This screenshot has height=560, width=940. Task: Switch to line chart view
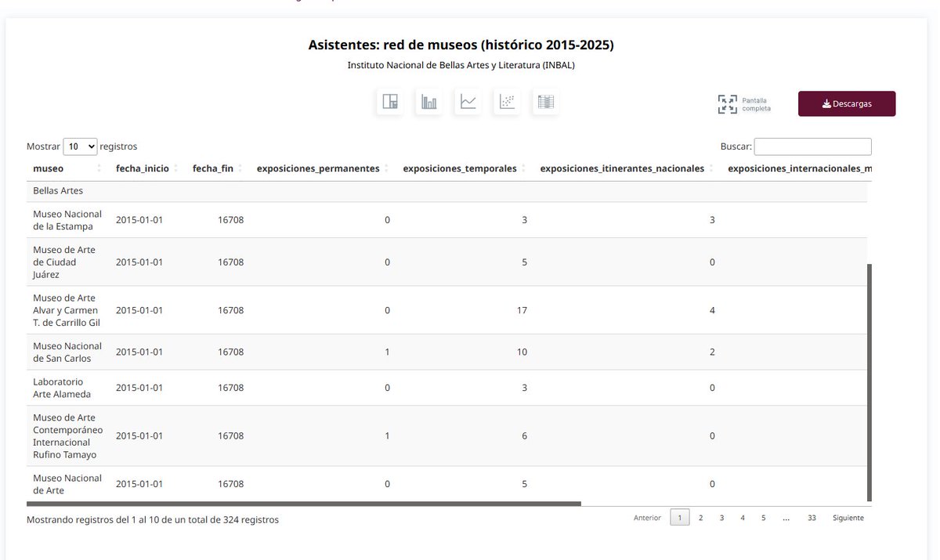(468, 102)
